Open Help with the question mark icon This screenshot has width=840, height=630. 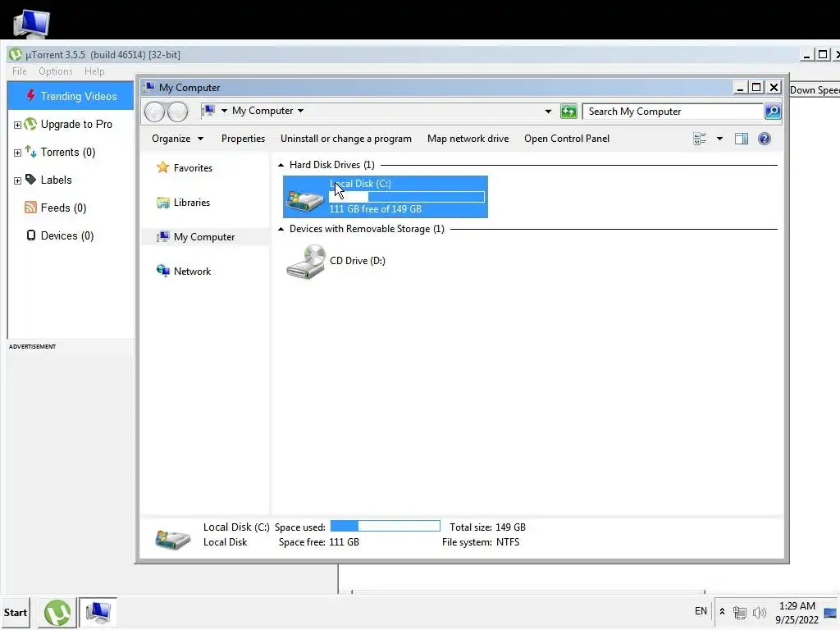click(765, 139)
